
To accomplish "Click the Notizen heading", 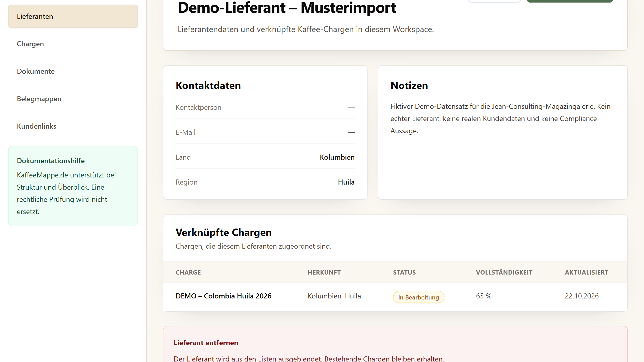I will click(x=409, y=85).
